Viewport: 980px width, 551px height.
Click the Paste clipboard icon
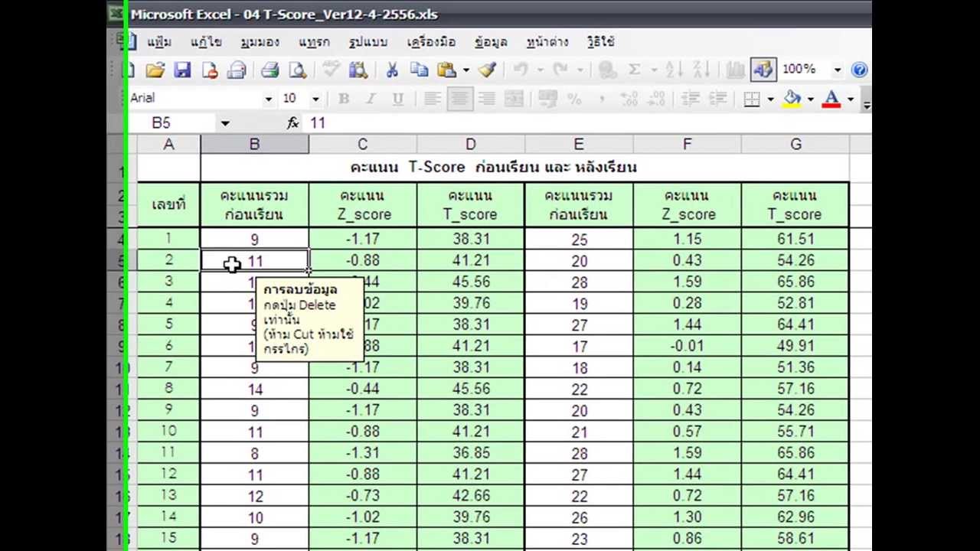(x=446, y=70)
